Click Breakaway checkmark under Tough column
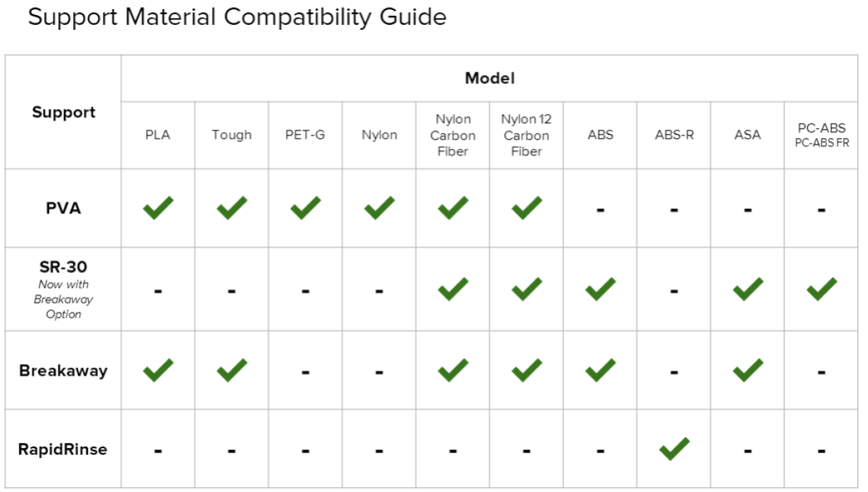The width and height of the screenshot is (868, 492). point(232,370)
